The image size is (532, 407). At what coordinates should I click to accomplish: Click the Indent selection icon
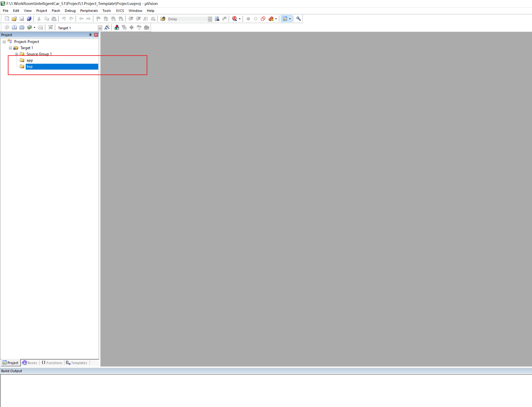tap(131, 19)
